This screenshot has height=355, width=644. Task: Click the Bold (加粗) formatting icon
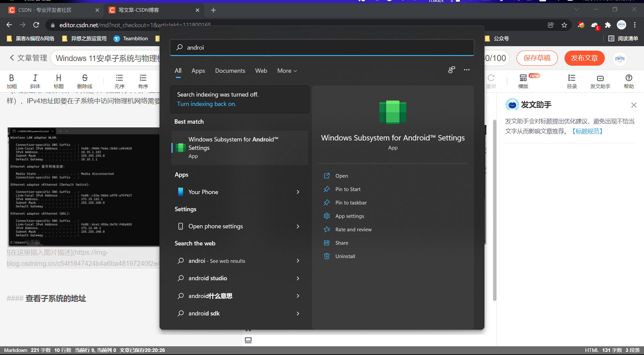[11, 78]
